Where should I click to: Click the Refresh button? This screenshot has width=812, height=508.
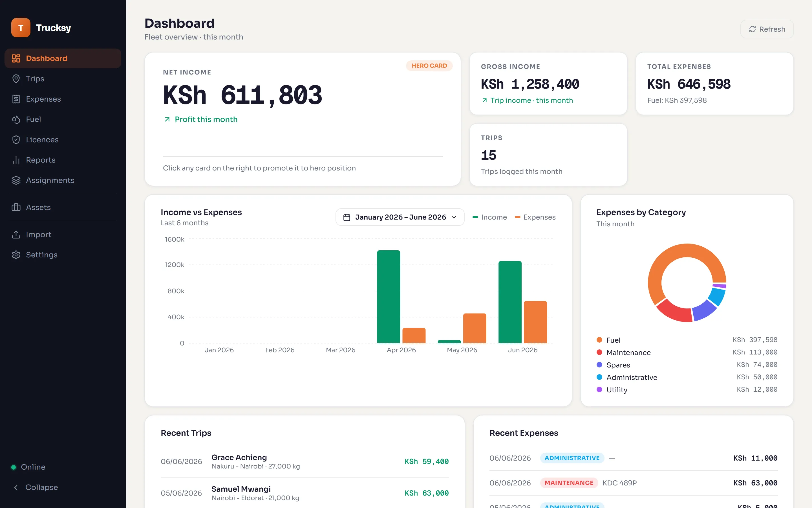click(767, 29)
